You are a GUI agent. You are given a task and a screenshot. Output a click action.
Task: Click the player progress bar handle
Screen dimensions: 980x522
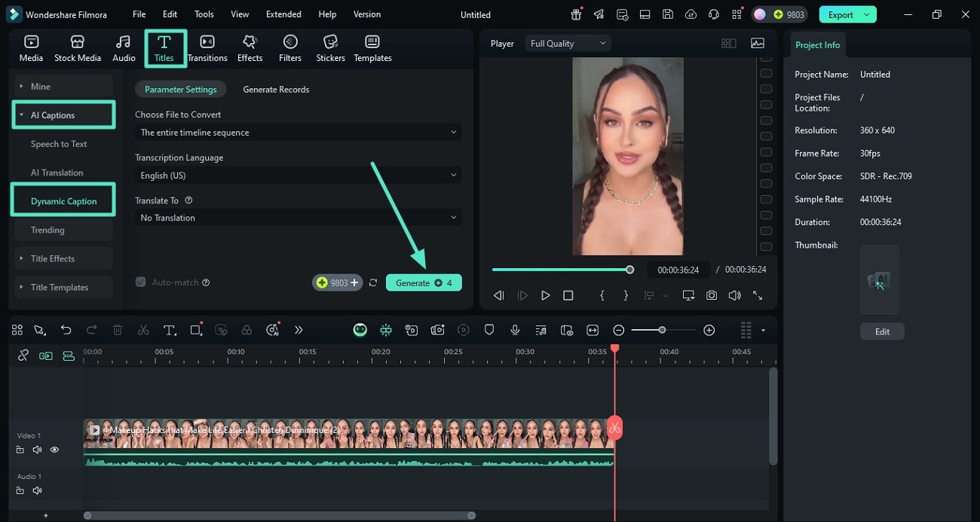pyautogui.click(x=629, y=270)
